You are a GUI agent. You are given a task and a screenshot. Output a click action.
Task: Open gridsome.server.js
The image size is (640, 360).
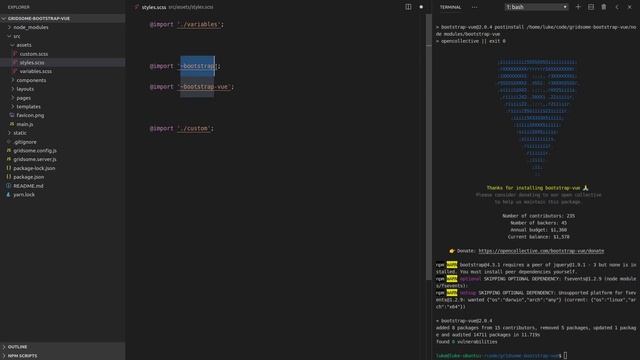pyautogui.click(x=35, y=160)
